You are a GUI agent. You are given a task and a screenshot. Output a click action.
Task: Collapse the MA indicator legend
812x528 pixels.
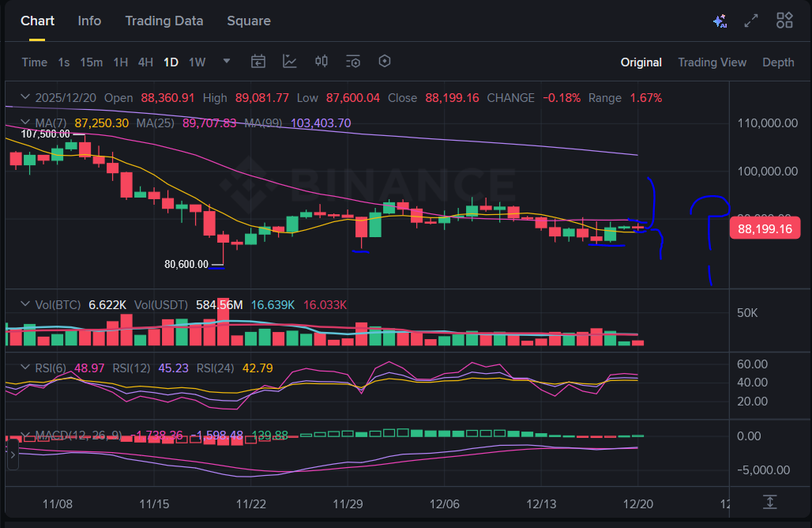point(24,123)
